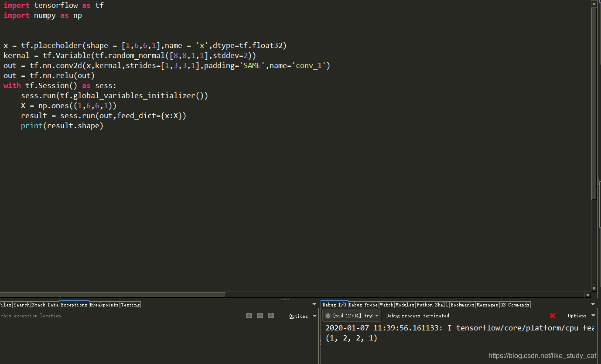
Task: Select the Exceptions tab
Action: click(x=74, y=305)
